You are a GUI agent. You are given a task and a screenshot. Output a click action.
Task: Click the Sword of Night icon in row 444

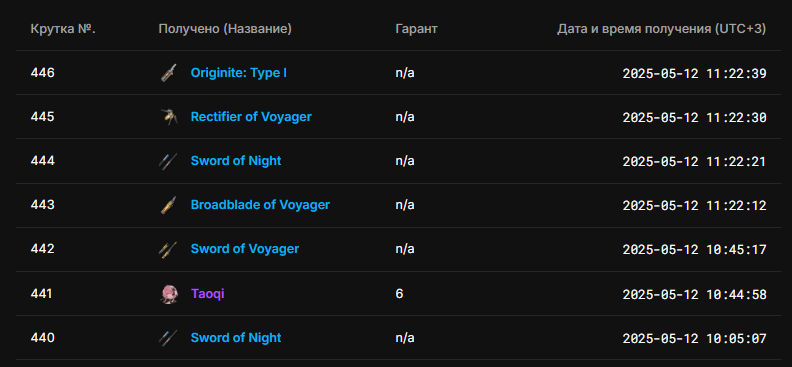169,161
